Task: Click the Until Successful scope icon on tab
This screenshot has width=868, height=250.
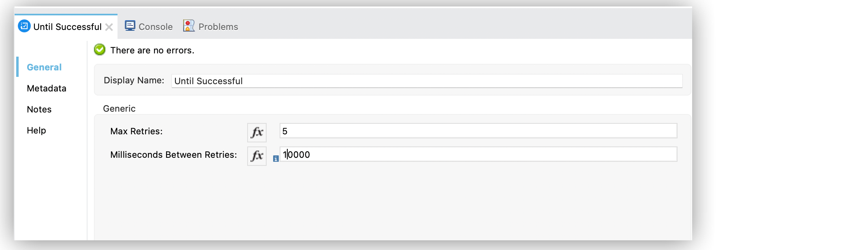Action: click(24, 26)
